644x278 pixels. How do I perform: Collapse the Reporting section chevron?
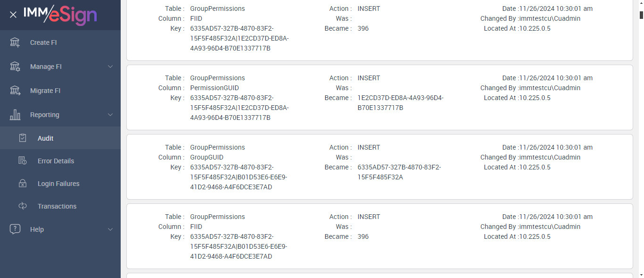[110, 115]
